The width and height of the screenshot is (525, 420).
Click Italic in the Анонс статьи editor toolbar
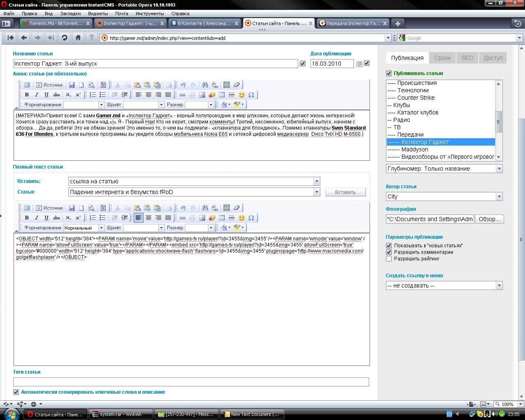coord(37,95)
